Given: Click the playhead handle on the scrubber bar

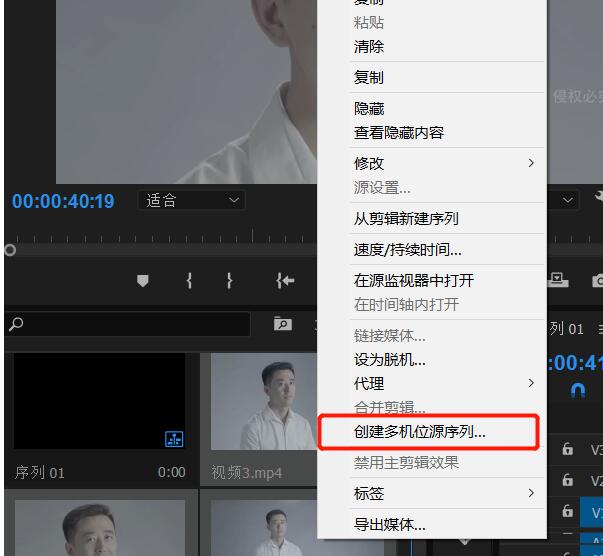Looking at the screenshot, I should tap(9, 250).
